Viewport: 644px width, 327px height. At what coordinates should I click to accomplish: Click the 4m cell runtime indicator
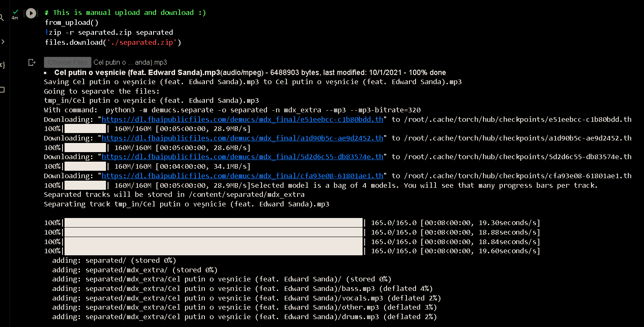(x=15, y=18)
